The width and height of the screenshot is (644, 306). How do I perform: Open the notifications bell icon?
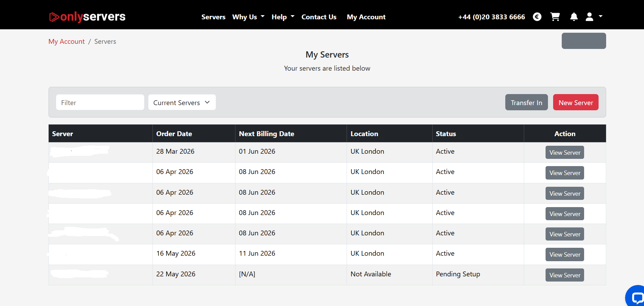(574, 17)
